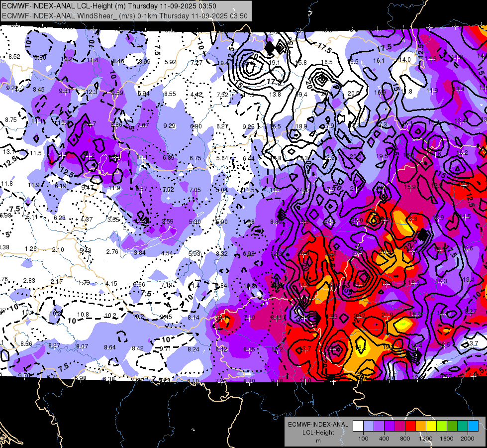Click the lime green legend swatch
Screen dimensions: 487x448
tap(442, 426)
